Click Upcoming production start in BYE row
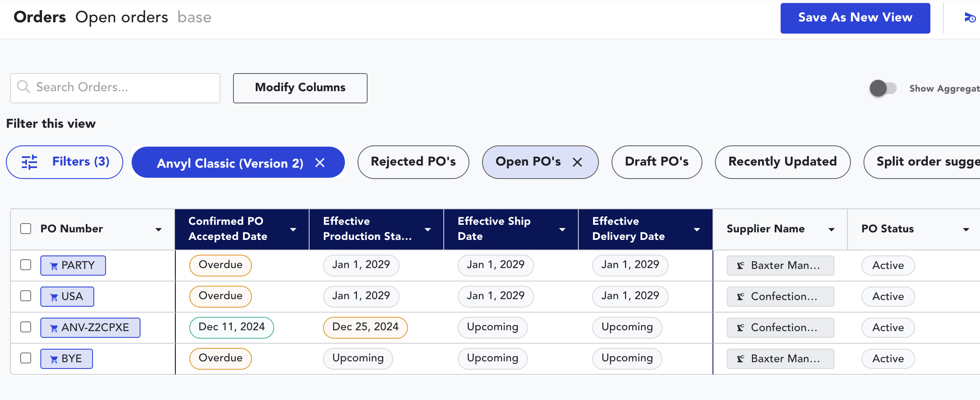980x400 pixels. [358, 358]
